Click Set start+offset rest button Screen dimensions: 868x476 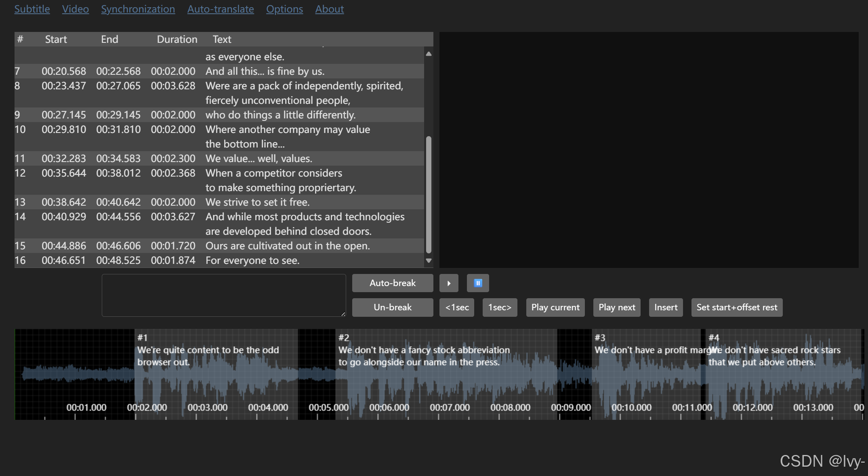pyautogui.click(x=736, y=307)
